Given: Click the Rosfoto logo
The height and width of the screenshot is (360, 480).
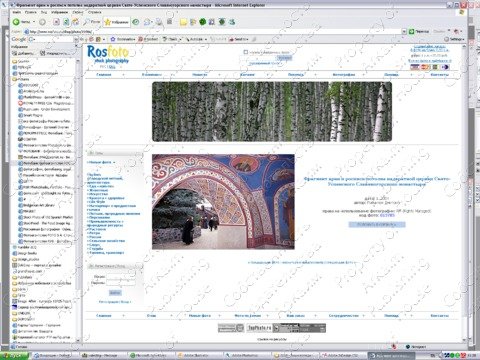Looking at the screenshot, I should [108, 54].
